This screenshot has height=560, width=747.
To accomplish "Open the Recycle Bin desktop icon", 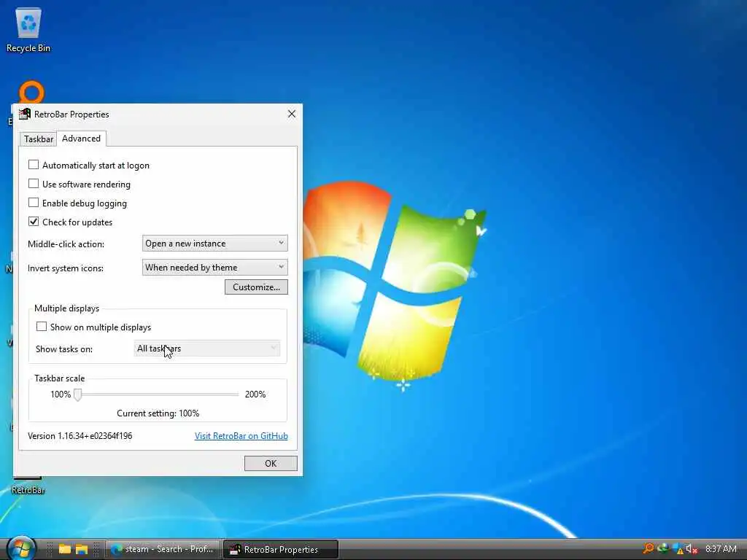I will [x=28, y=29].
